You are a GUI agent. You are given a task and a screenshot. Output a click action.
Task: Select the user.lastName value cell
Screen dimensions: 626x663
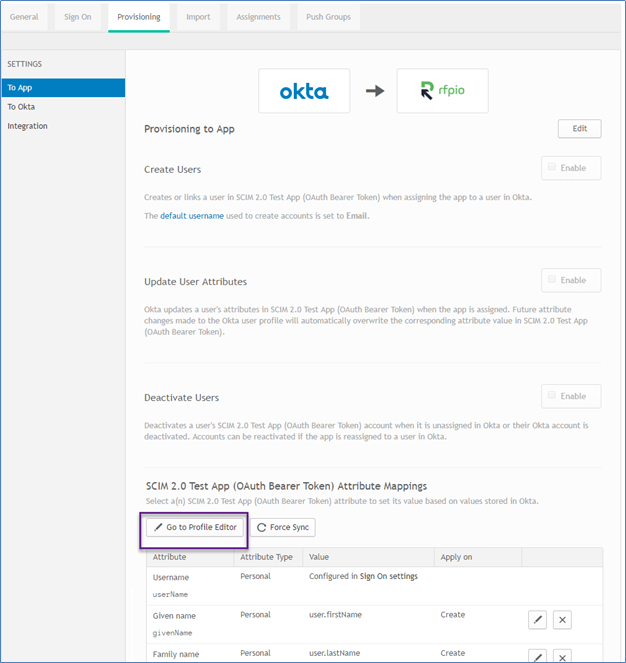[x=335, y=653]
